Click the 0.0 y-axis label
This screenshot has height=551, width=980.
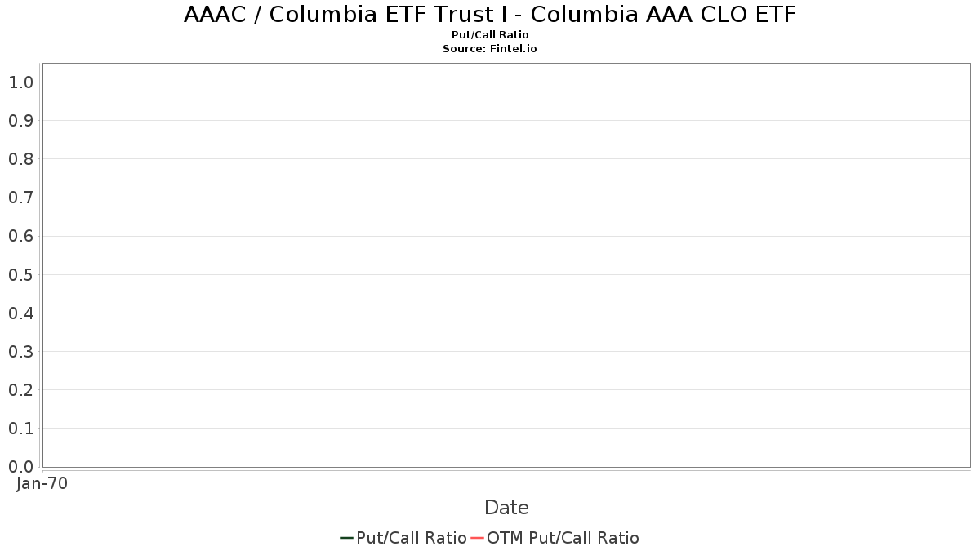click(21, 467)
